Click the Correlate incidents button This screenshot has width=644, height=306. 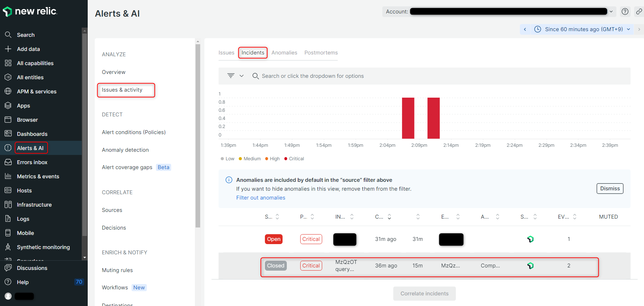(424, 294)
